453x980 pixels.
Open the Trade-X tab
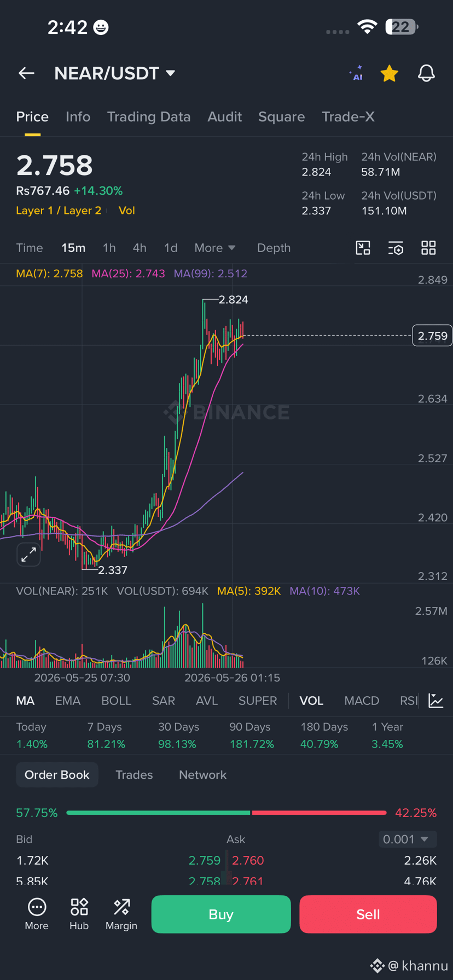pyautogui.click(x=348, y=116)
